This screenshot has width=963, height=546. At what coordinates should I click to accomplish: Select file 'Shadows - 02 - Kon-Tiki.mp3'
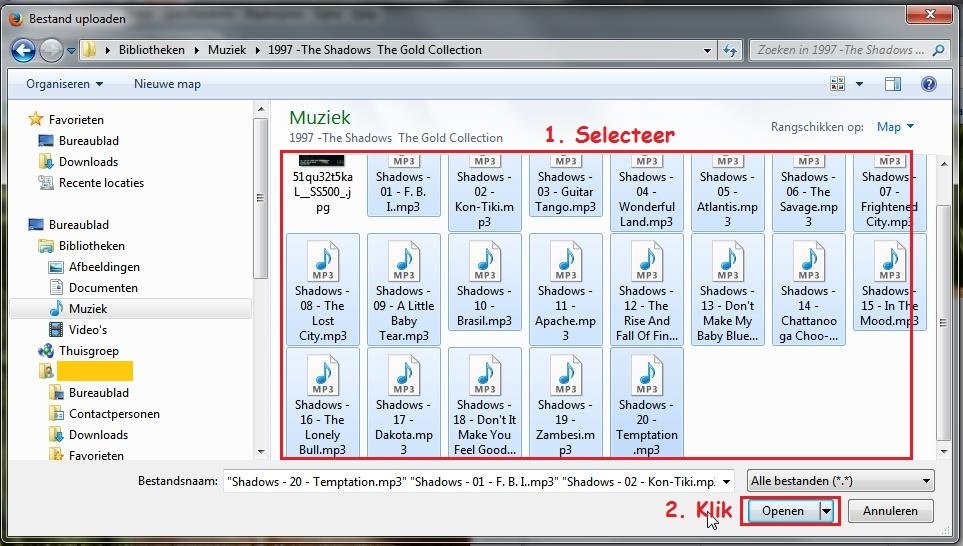point(485,192)
